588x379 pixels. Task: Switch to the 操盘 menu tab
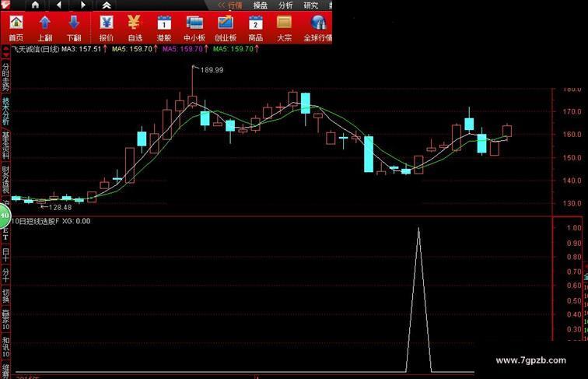[x=261, y=5]
